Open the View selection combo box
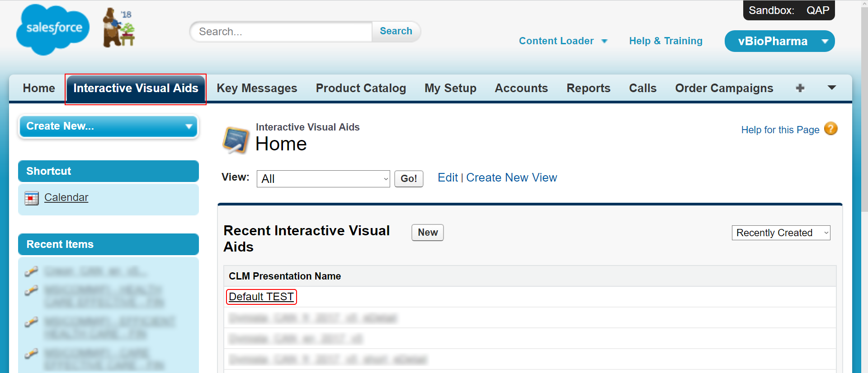Image resolution: width=868 pixels, height=373 pixels. pyautogui.click(x=323, y=179)
